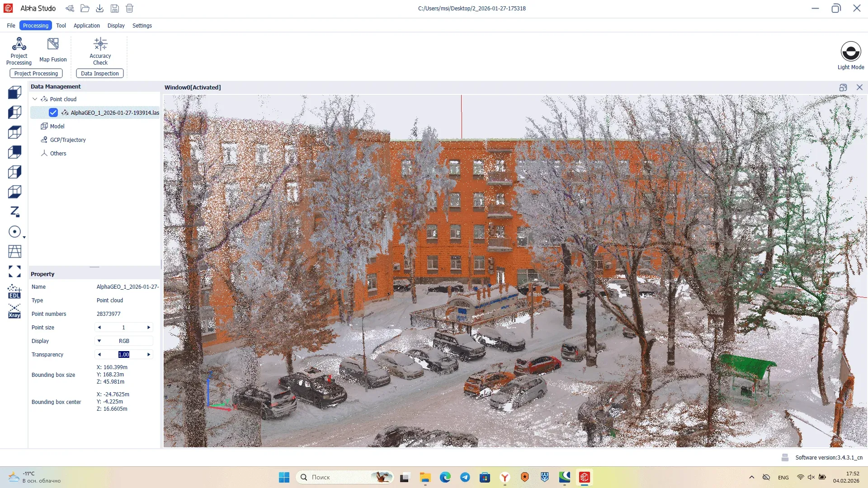This screenshot has width=868, height=488.
Task: Open the Tool menu
Action: tap(61, 25)
